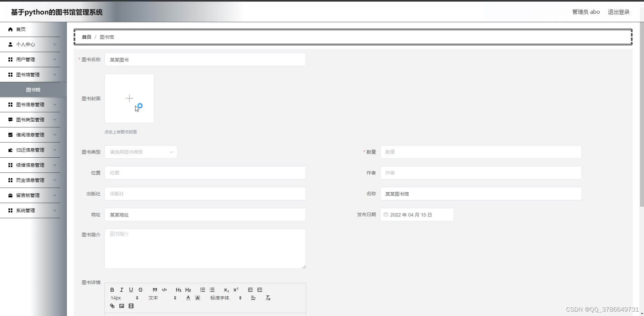Open the 图书类型 select dropdown
The width and height of the screenshot is (644, 316).
point(141,152)
